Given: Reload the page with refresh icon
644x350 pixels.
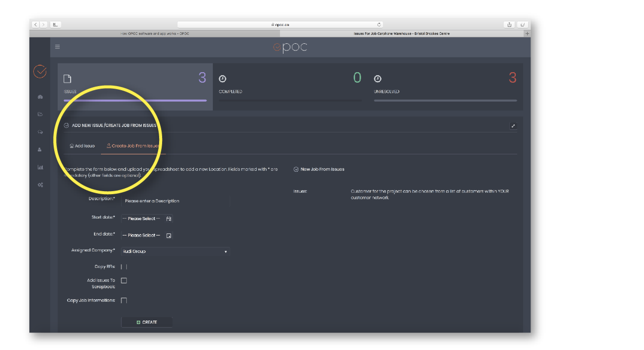Looking at the screenshot, I should pos(379,25).
